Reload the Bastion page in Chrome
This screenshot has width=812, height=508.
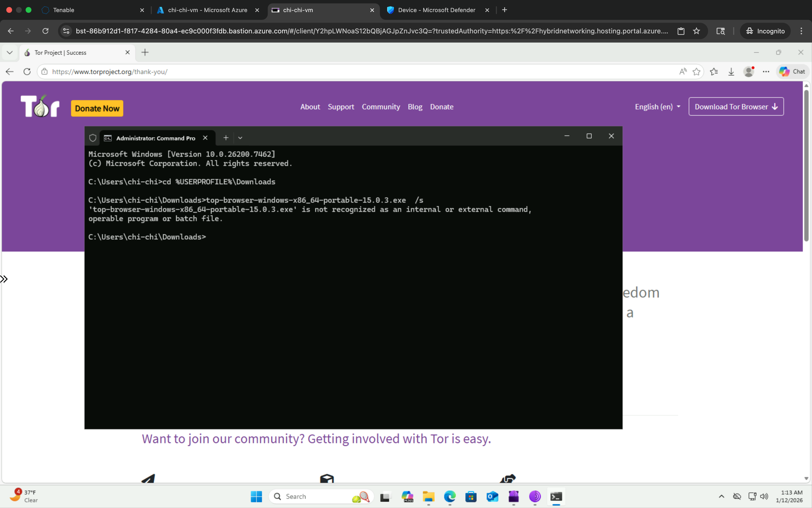click(45, 31)
